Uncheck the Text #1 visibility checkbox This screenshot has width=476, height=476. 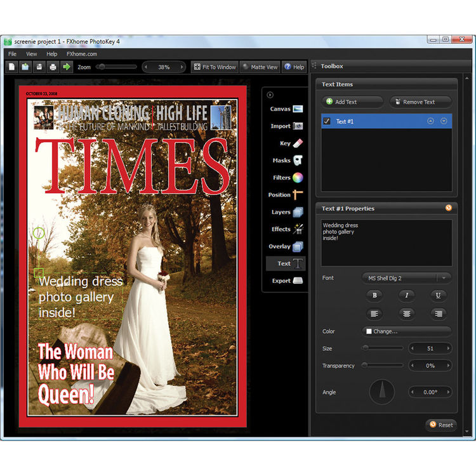tap(327, 121)
